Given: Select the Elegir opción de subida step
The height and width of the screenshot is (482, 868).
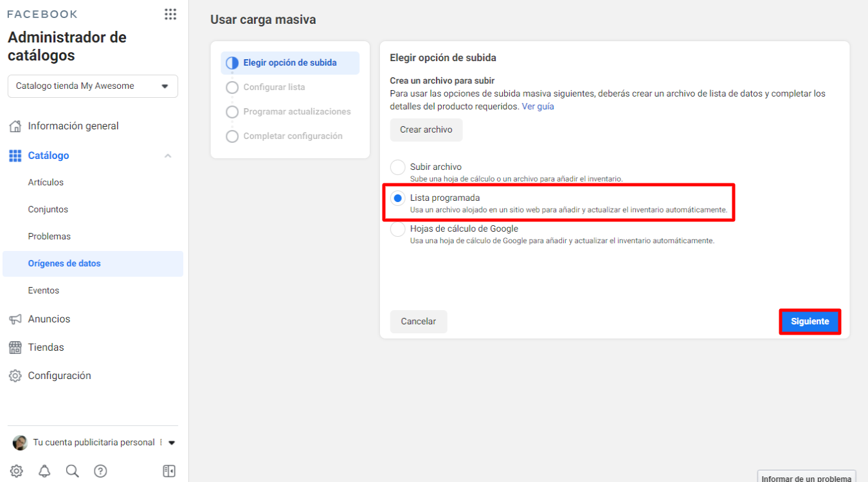Looking at the screenshot, I should pyautogui.click(x=290, y=63).
